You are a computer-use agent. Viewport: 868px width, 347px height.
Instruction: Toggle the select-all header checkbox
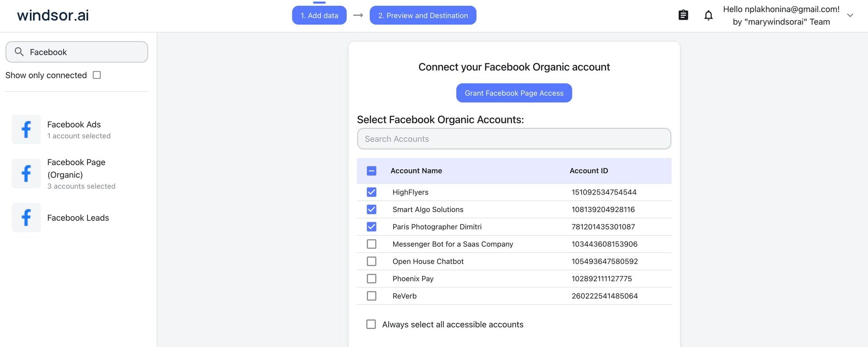[x=371, y=171]
